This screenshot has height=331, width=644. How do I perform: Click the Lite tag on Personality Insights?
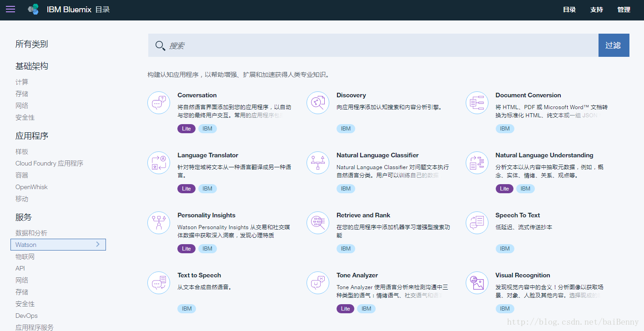coord(186,249)
